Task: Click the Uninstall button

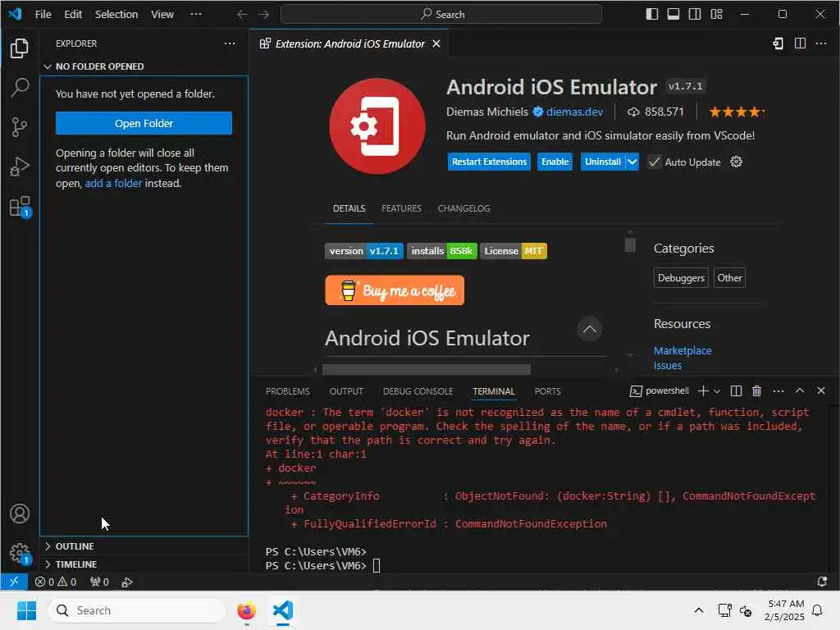Action: point(603,162)
